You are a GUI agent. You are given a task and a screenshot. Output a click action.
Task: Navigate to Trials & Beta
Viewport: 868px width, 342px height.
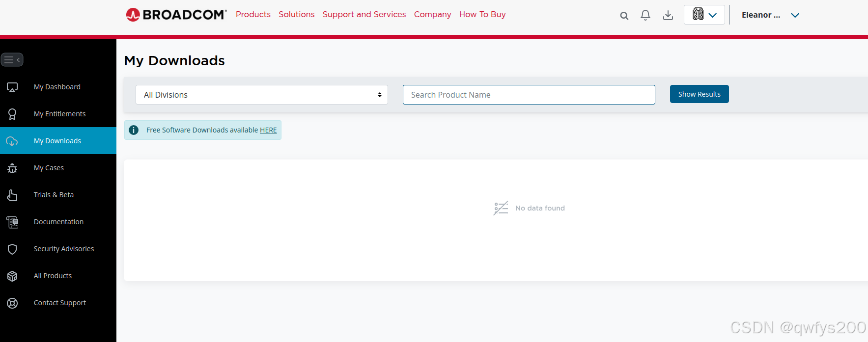58,195
